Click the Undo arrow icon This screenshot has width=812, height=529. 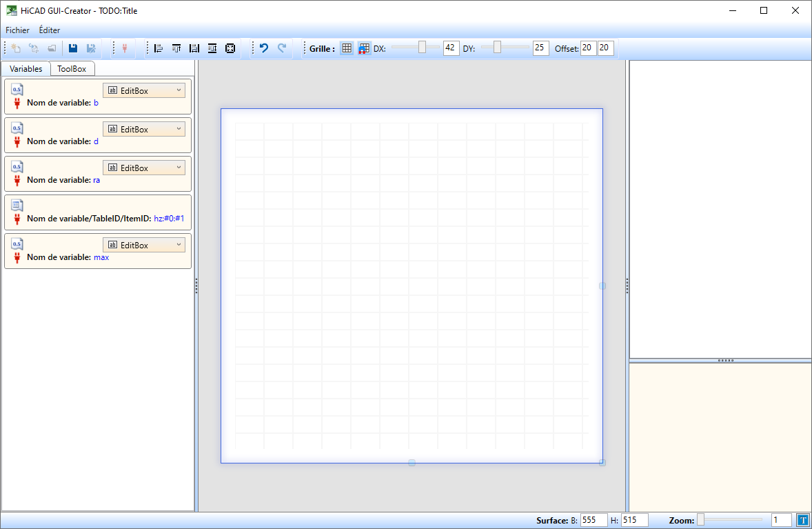tap(263, 48)
